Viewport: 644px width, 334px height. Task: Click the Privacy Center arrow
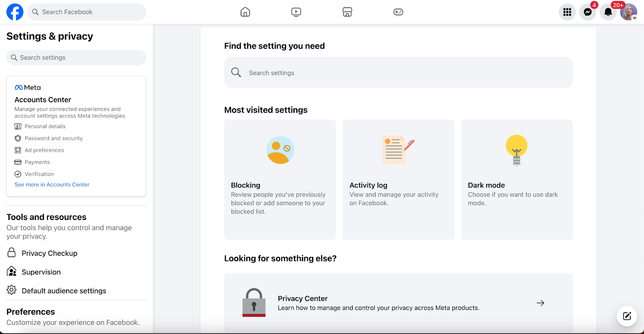click(540, 303)
